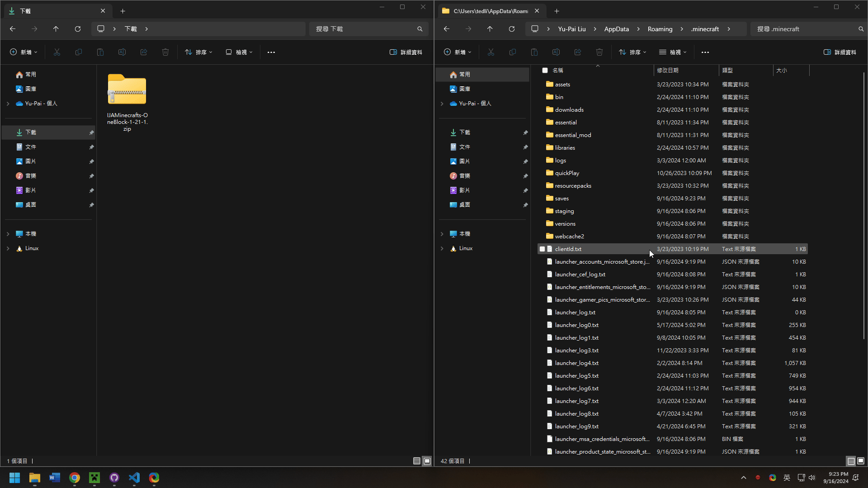Toggle the select-all checkbox in the name column header
The height and width of the screenshot is (488, 868).
click(545, 71)
